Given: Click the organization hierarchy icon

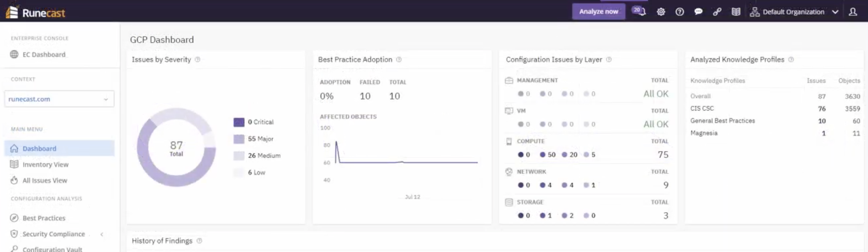Looking at the screenshot, I should [x=754, y=12].
